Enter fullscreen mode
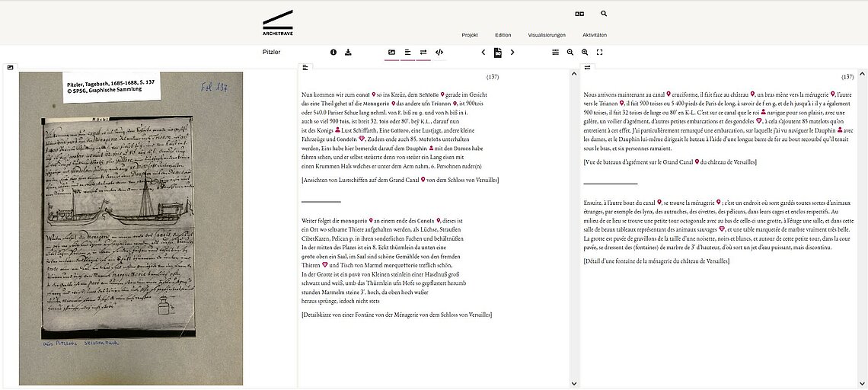Screen dimensions: 868x390 tap(600, 53)
